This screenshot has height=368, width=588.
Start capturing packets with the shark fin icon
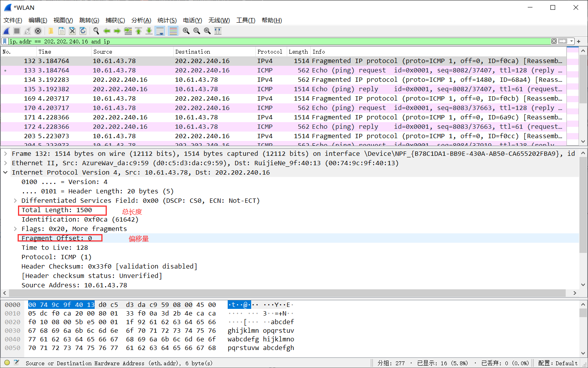(6, 31)
